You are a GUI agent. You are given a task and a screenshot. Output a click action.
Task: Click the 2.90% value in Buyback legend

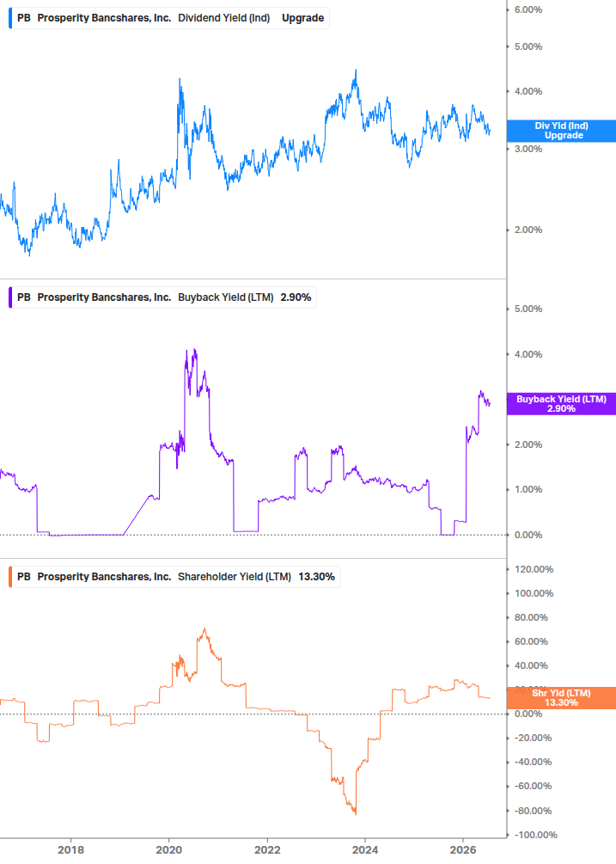pyautogui.click(x=296, y=297)
